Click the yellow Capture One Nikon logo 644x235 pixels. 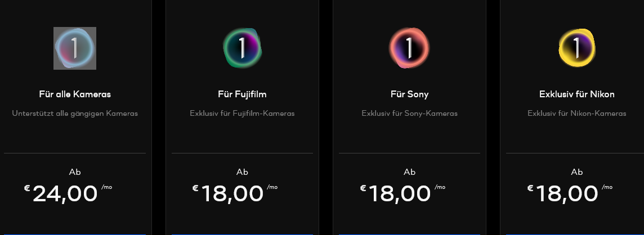click(x=576, y=48)
